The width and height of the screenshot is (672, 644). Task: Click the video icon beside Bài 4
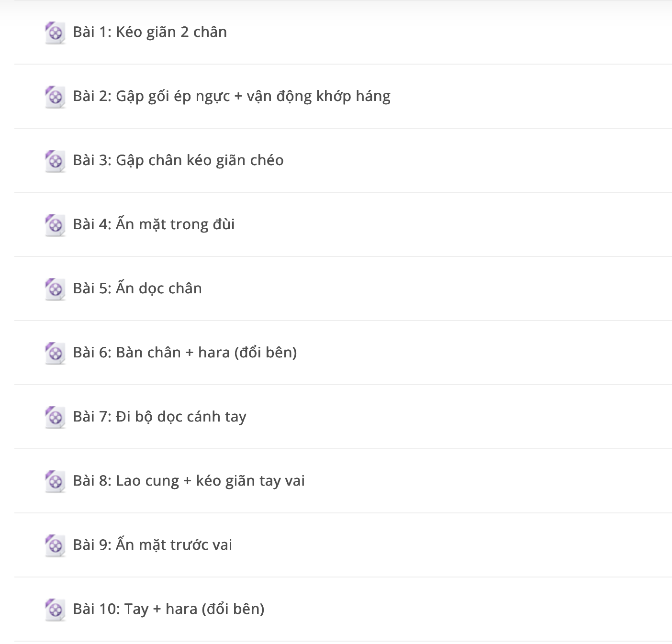[55, 225]
